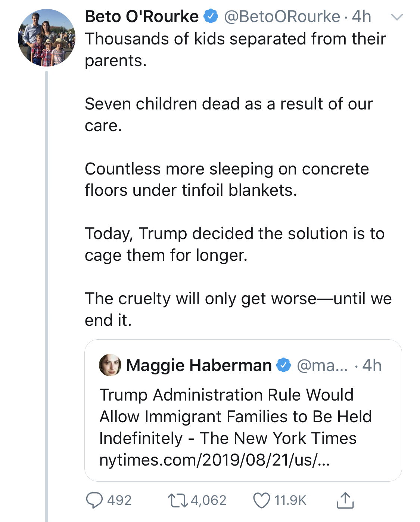Like the tweet with heart icon
Viewport: 420px width, 522px height.
[261, 501]
